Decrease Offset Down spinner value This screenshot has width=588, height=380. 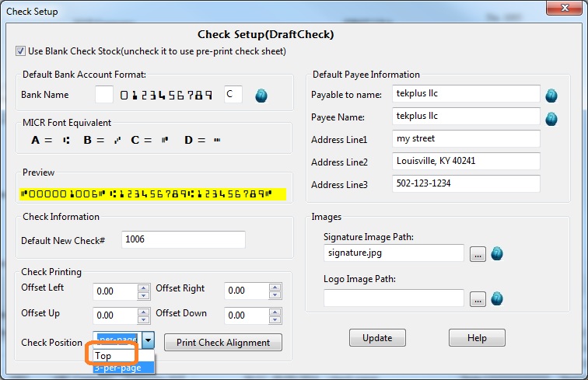coord(275,321)
